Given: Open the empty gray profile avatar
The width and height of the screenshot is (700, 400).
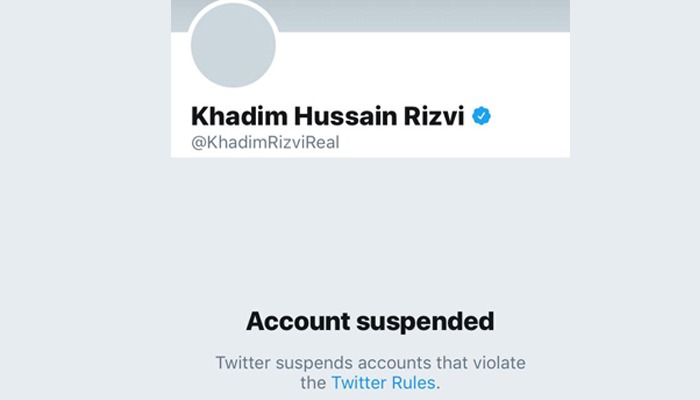Looking at the screenshot, I should [x=233, y=45].
